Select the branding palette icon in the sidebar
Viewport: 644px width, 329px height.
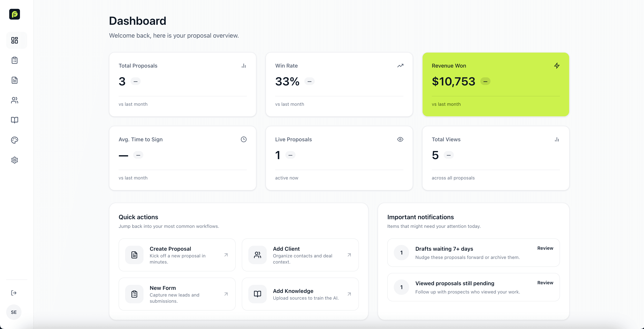click(15, 140)
